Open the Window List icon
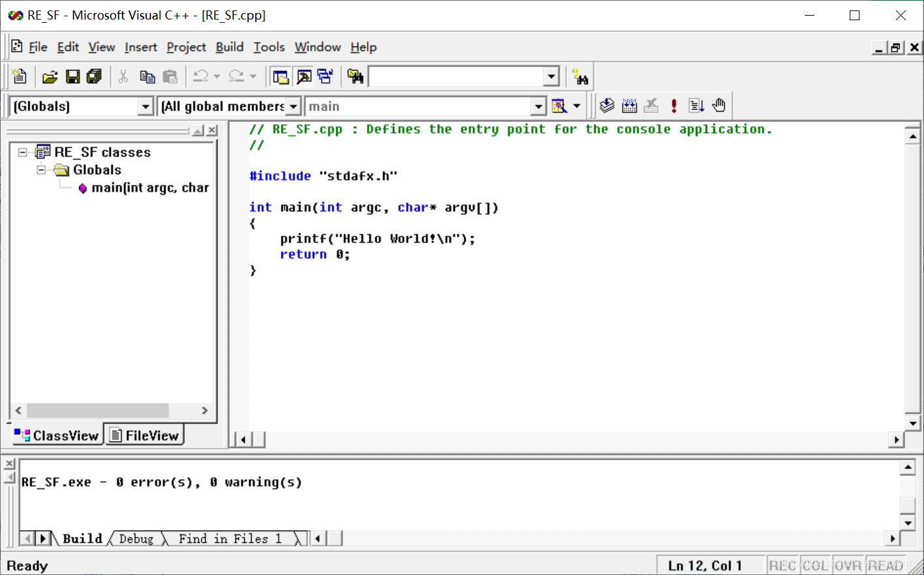The width and height of the screenshot is (924, 575). (x=325, y=77)
